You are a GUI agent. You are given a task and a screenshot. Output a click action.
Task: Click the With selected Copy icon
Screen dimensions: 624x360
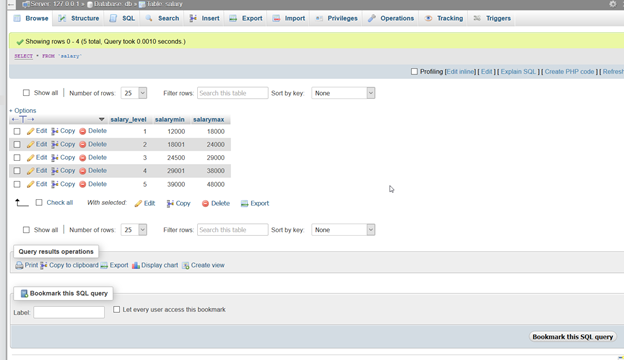170,204
